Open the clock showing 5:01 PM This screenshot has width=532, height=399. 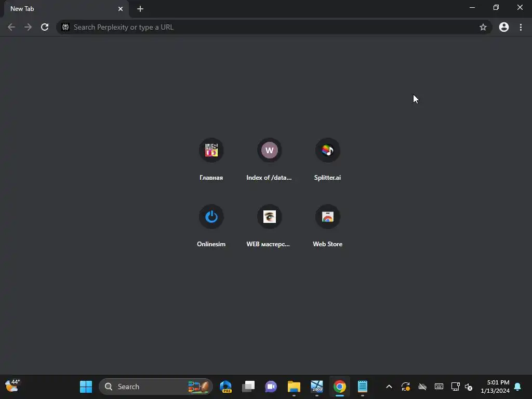click(495, 387)
